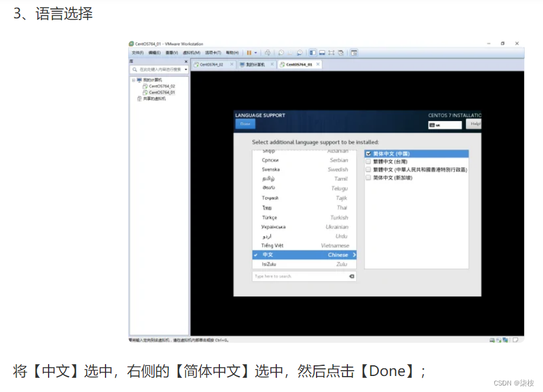543x392 pixels.
Task: Uncheck 简体中文 (中国) checkbox
Action: 369,153
